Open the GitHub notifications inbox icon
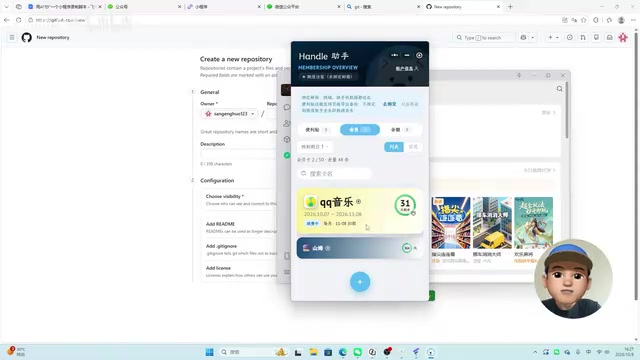Image resolution: width=640 pixels, height=360 pixels. tap(609, 38)
